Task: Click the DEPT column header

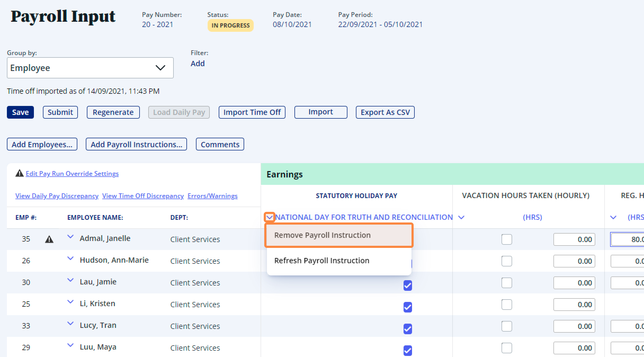Action: click(x=179, y=218)
